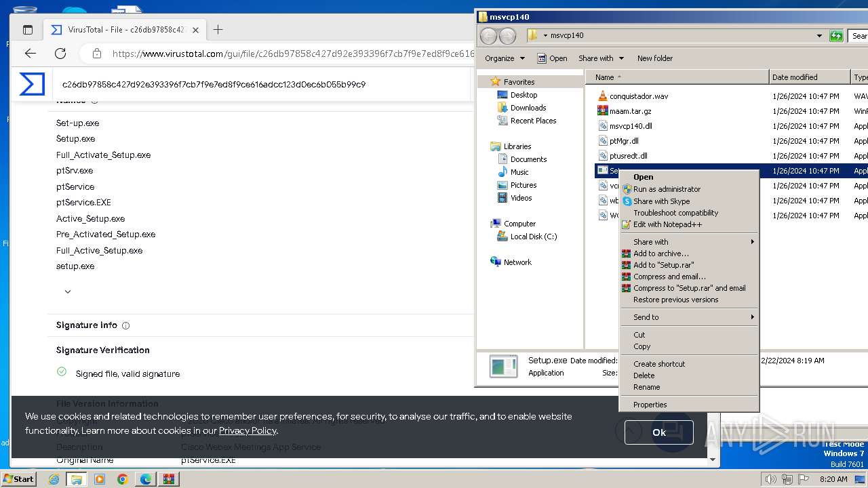Open the Privacy Policy link
Viewport: 868px width, 488px height.
click(x=248, y=430)
